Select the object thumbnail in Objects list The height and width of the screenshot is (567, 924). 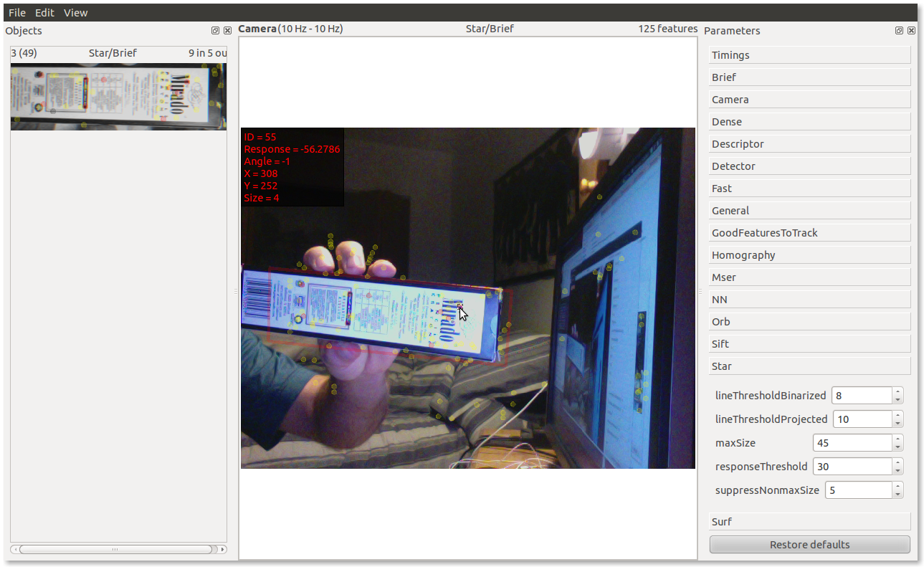[118, 96]
